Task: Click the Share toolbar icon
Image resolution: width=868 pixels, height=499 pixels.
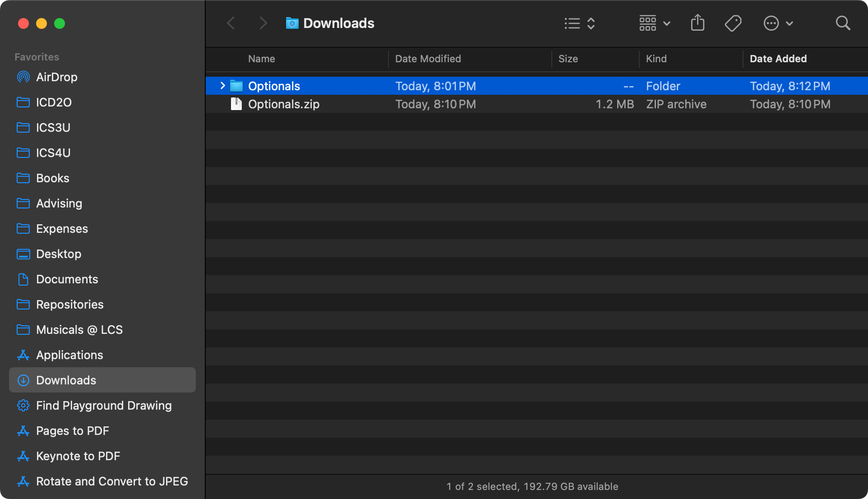Action: point(697,23)
